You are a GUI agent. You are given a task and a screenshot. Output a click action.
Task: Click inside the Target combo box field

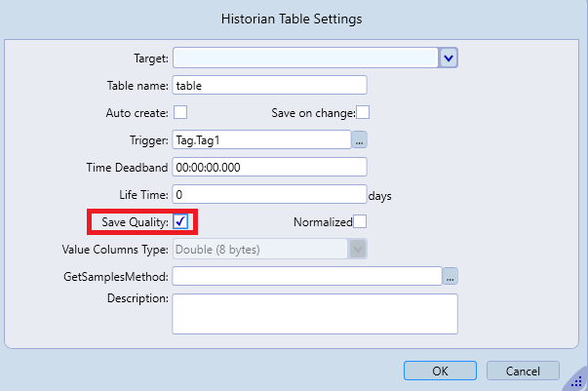305,58
